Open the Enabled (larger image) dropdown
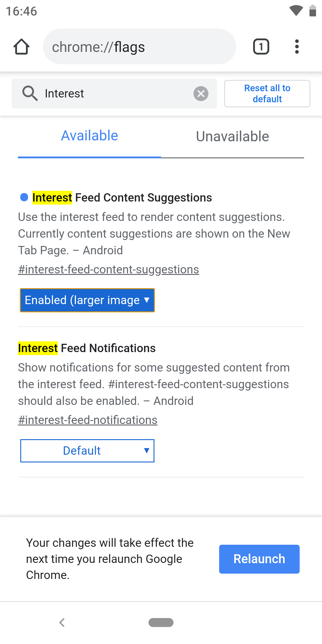Screen dimensions: 322x644 pos(87,300)
